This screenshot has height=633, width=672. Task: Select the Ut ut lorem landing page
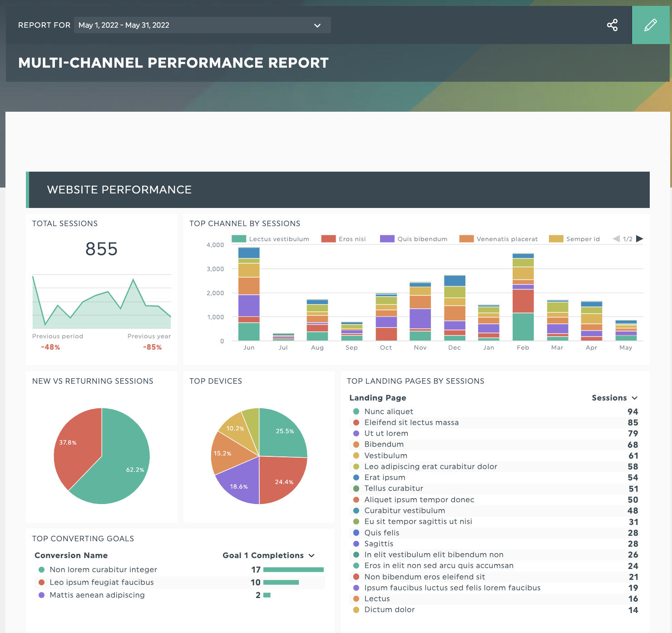pyautogui.click(x=386, y=433)
